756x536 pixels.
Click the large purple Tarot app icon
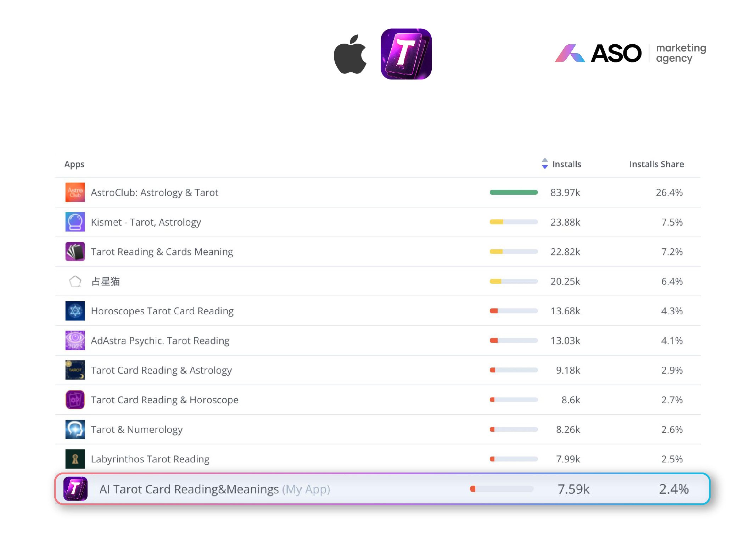(x=406, y=54)
